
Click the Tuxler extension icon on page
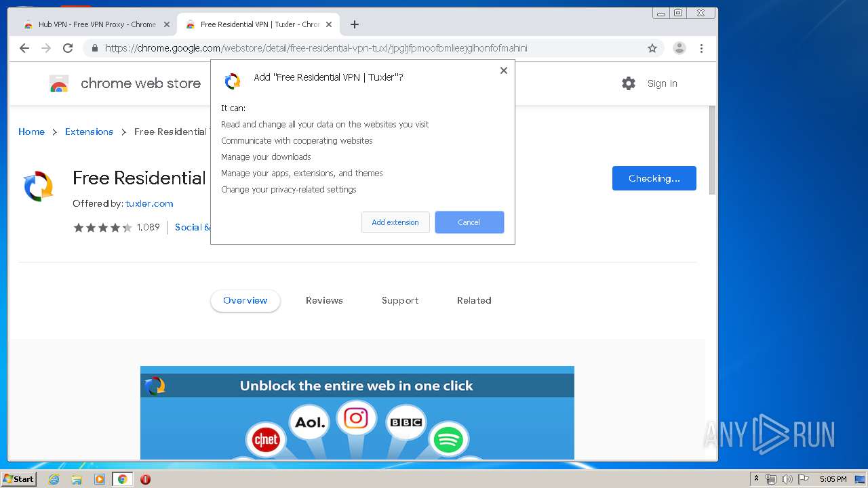(39, 186)
